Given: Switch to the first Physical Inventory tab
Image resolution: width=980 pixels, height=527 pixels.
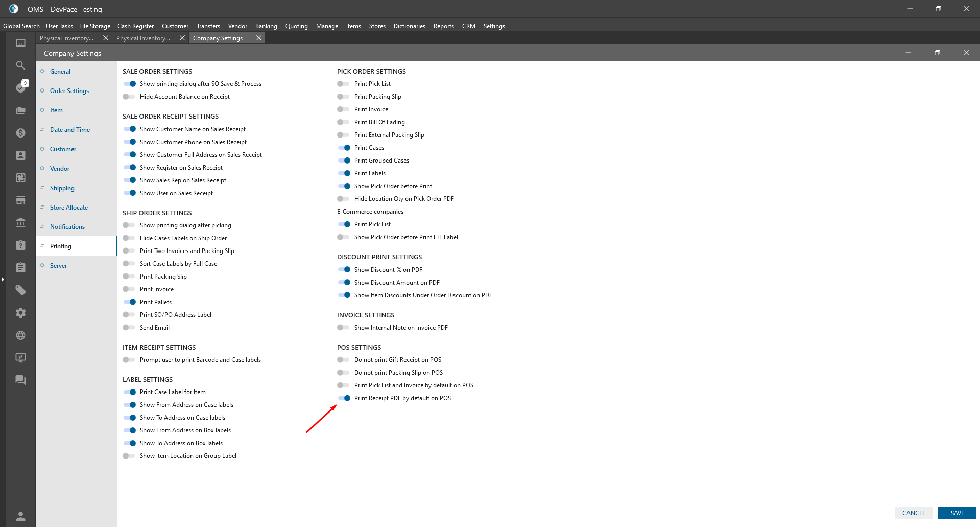Looking at the screenshot, I should click(67, 38).
